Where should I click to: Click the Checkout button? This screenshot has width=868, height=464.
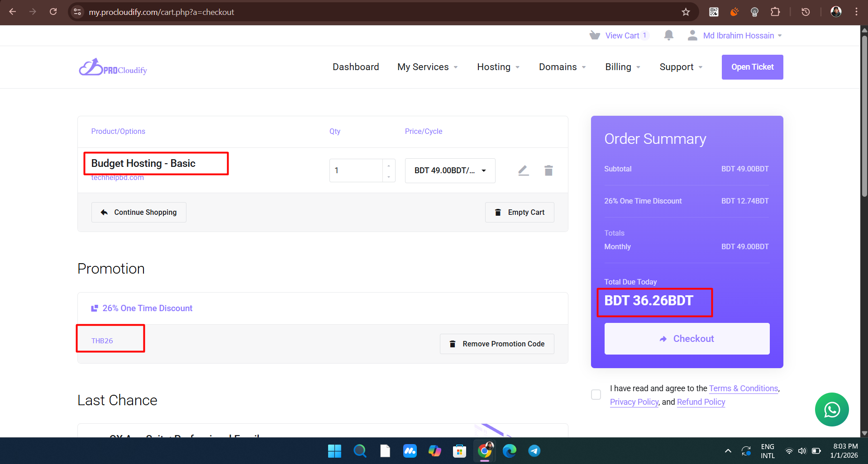click(x=687, y=339)
